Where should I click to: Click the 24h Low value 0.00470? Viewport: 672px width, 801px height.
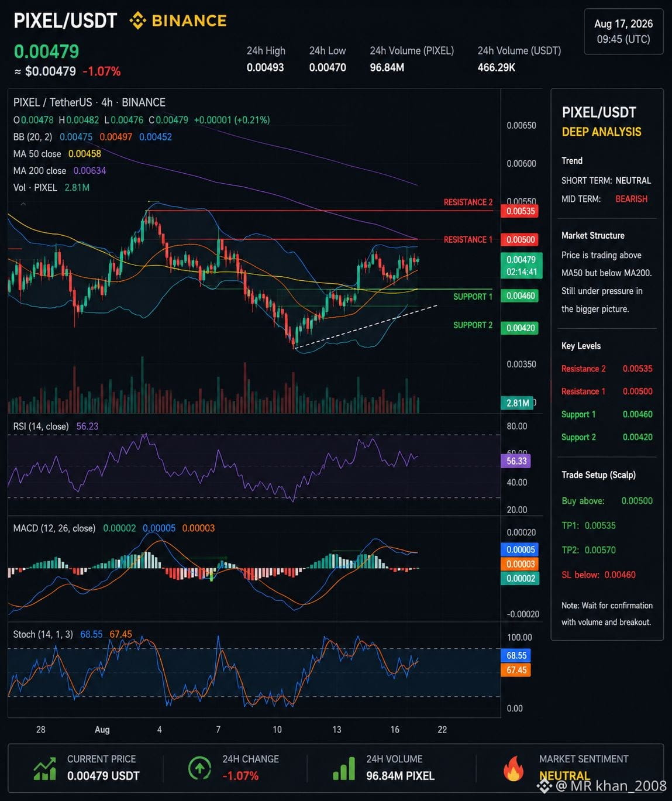(328, 67)
